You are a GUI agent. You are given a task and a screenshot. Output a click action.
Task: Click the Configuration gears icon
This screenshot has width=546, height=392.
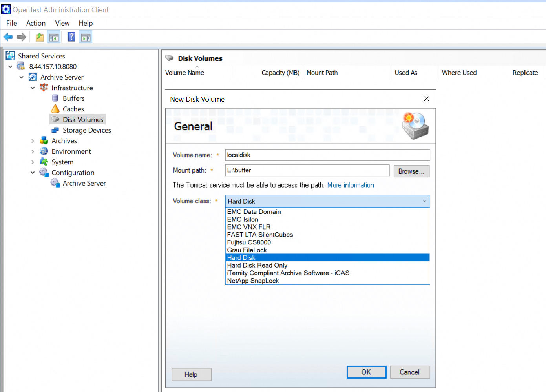[44, 172]
